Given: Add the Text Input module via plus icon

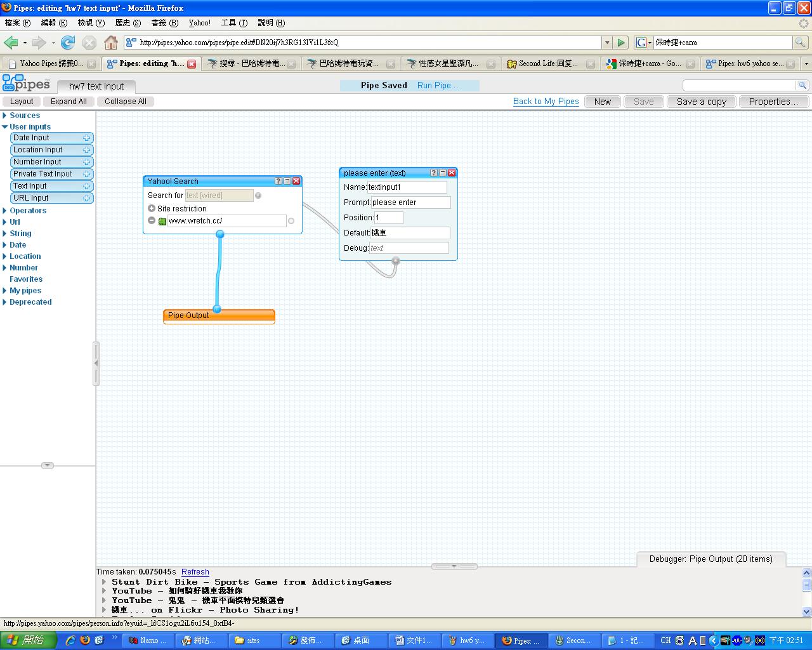Looking at the screenshot, I should click(86, 186).
